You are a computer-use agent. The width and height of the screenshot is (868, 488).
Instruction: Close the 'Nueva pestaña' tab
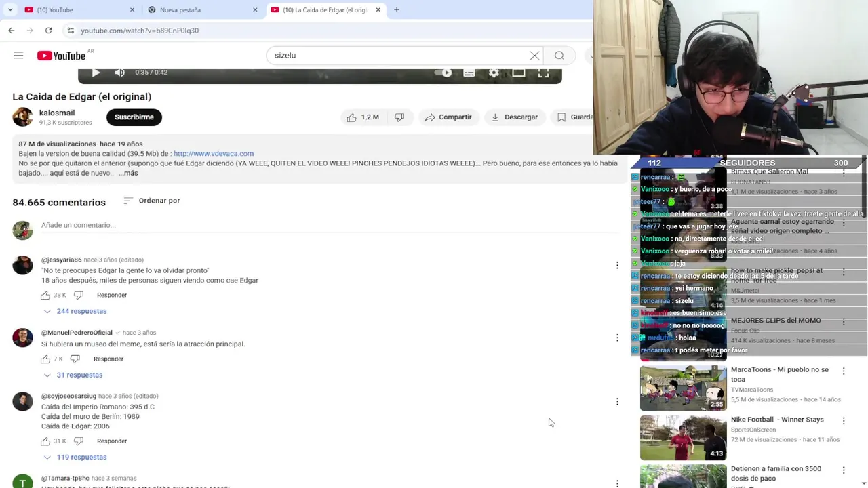255,9
